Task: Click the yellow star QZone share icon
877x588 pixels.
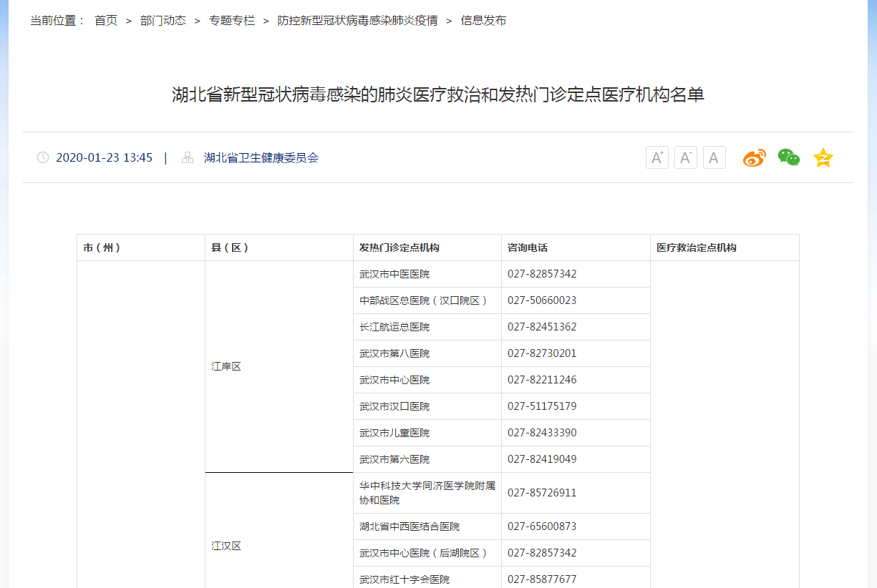Action: [823, 157]
